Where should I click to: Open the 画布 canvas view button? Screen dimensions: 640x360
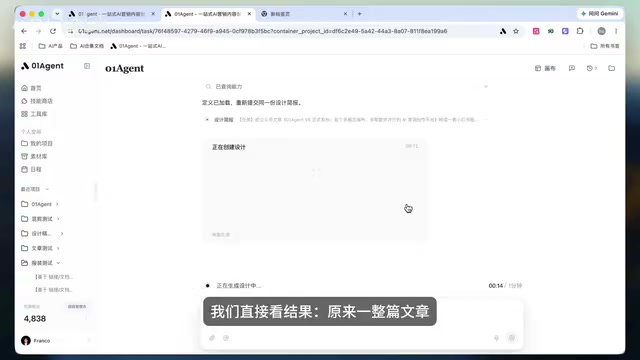(x=545, y=68)
